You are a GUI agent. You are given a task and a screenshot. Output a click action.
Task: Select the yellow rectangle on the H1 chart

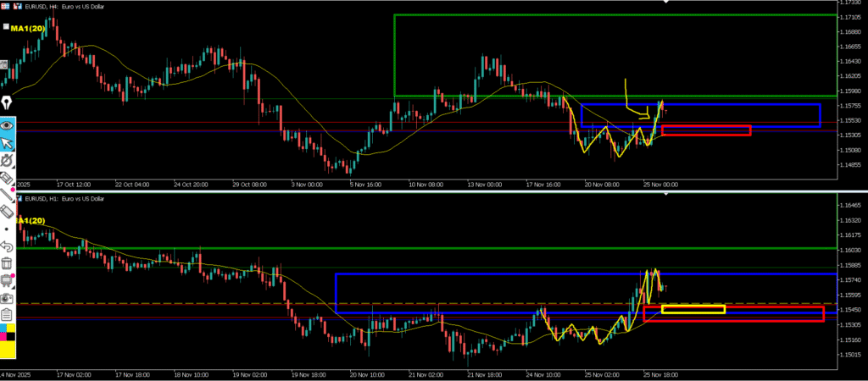693,309
